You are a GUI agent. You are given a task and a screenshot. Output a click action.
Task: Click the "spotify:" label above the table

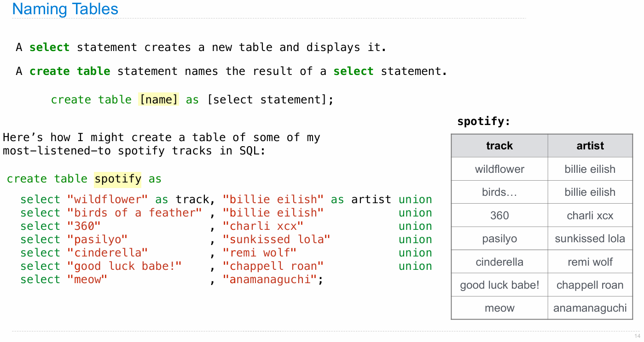pyautogui.click(x=484, y=121)
